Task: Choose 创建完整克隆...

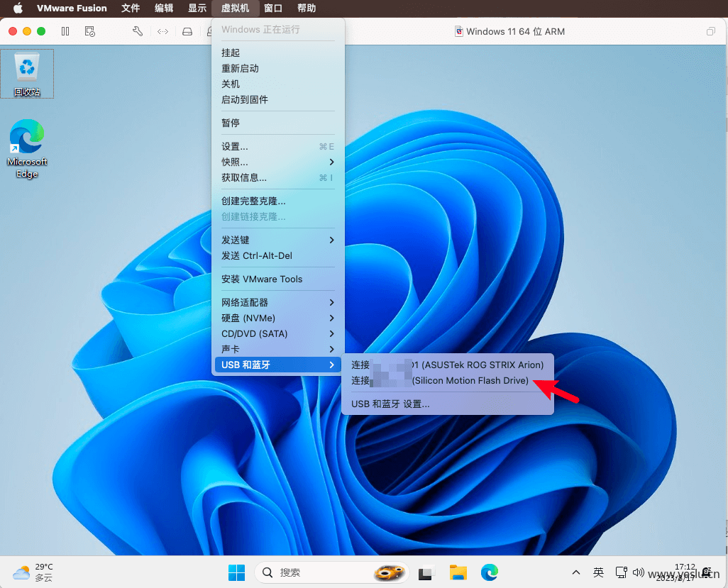Action: tap(277, 201)
